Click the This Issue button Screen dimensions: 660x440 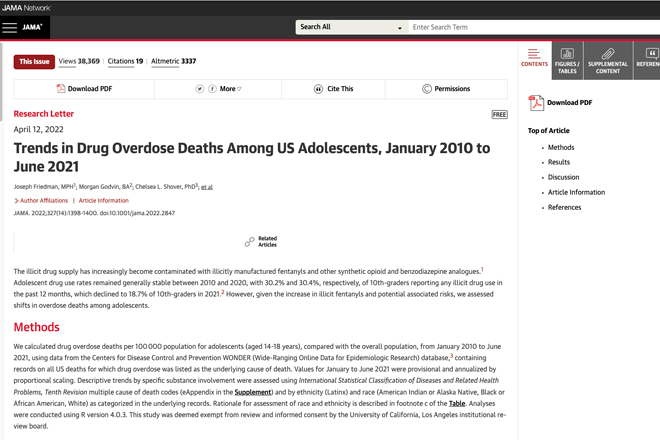(34, 61)
